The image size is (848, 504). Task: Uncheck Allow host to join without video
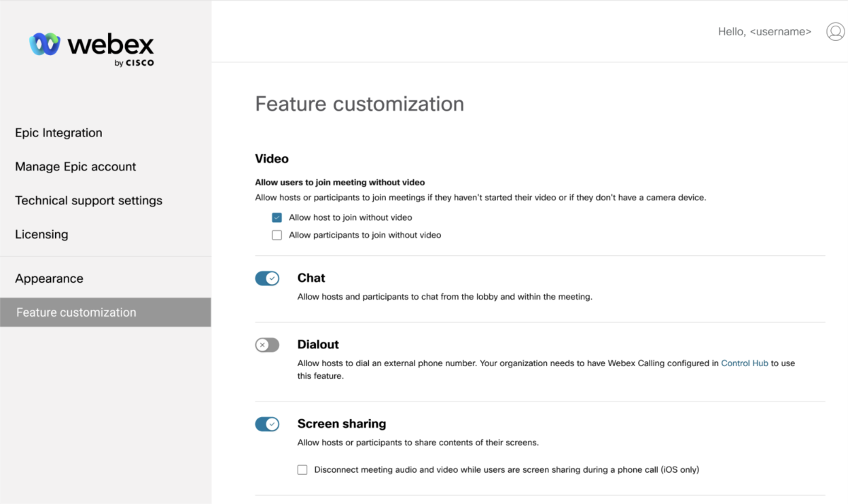277,218
